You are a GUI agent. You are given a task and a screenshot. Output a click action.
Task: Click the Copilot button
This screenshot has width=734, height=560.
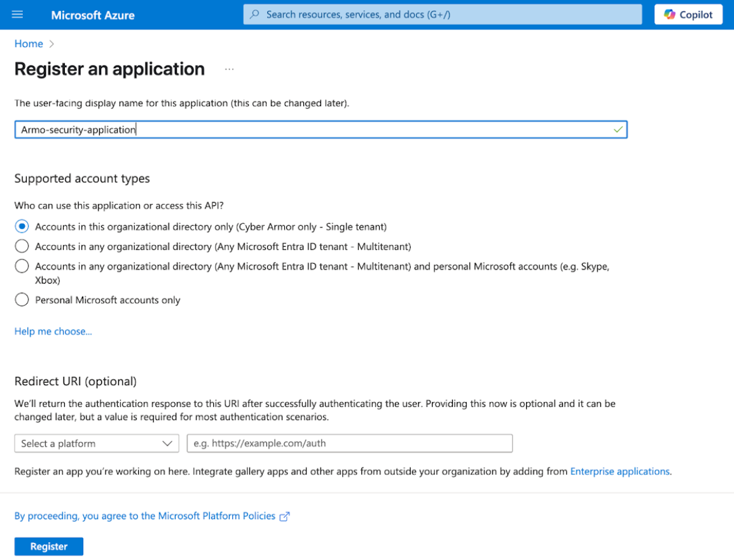tap(688, 15)
